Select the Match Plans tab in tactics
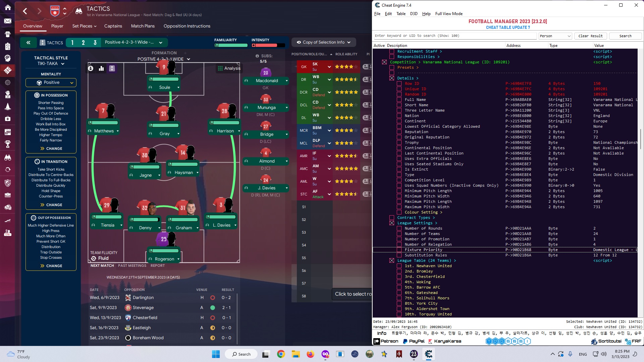 [x=143, y=25]
